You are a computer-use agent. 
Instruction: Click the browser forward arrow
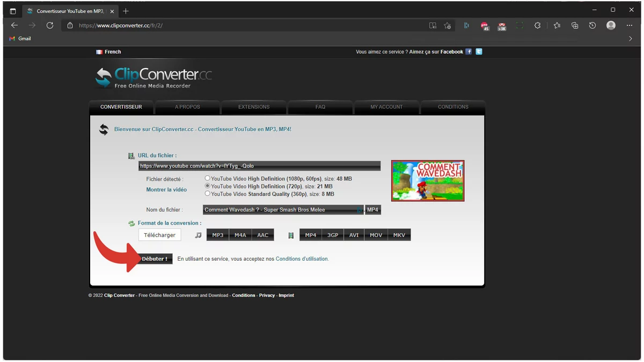[32, 25]
